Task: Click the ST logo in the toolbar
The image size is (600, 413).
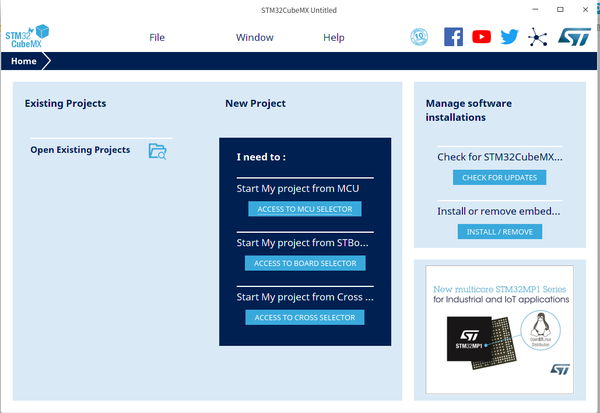Action: [574, 37]
